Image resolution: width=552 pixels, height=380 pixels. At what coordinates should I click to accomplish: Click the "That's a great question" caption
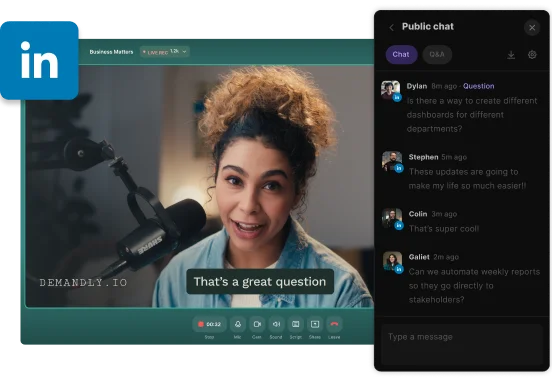[260, 281]
